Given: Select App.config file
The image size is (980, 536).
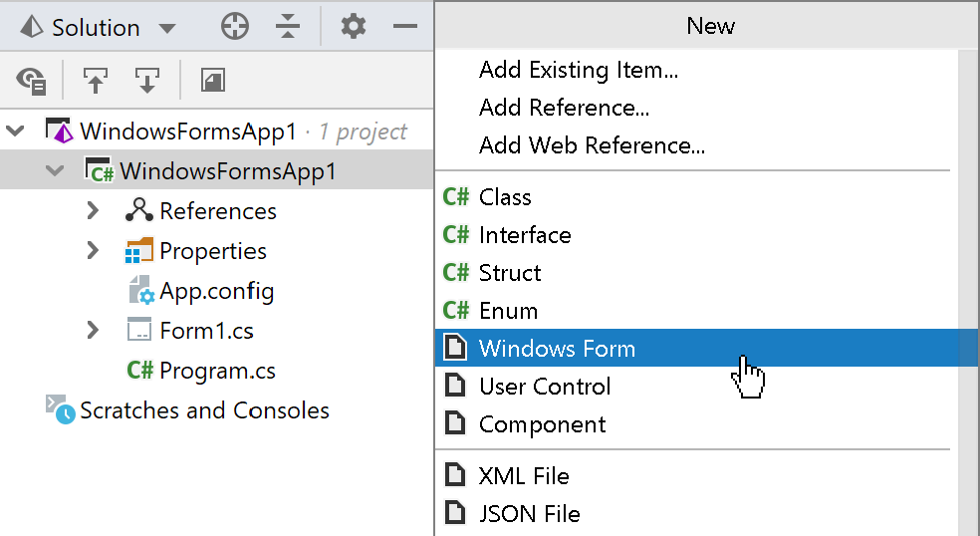Looking at the screenshot, I should pos(201,291).
